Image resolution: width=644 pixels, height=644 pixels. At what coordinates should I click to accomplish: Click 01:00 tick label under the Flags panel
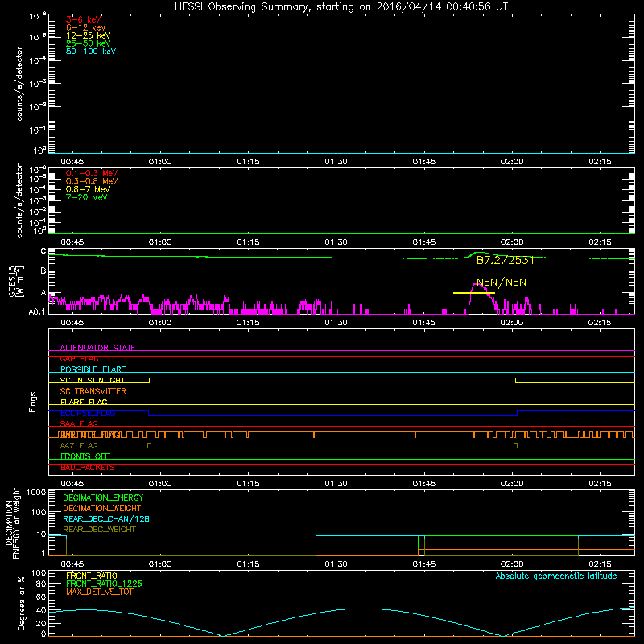[160, 484]
